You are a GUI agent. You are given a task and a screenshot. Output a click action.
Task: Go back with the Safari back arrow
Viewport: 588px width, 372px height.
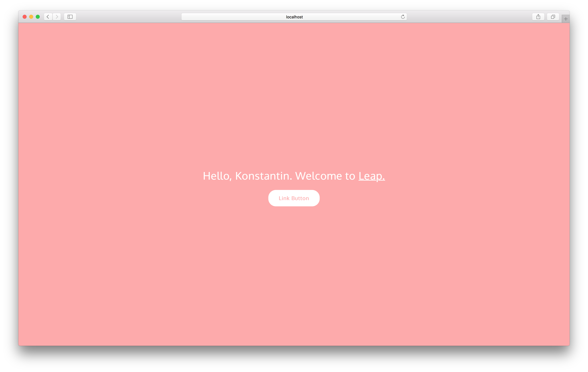[48, 17]
